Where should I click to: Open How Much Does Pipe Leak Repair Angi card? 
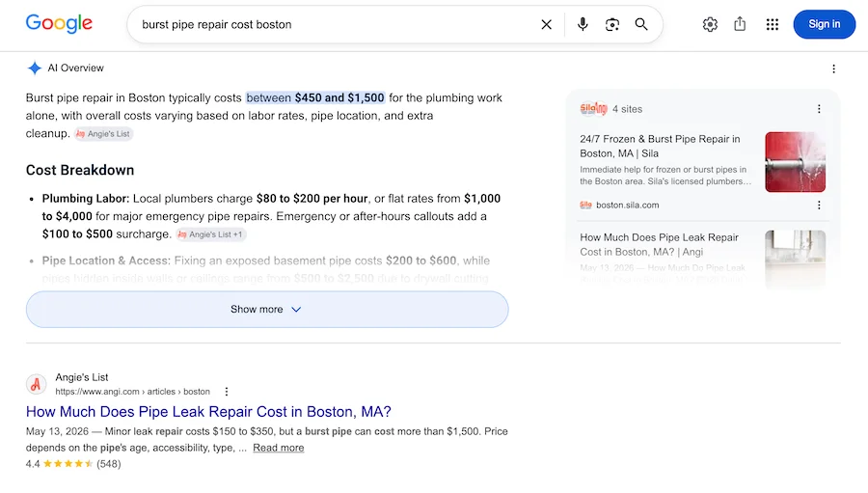[x=660, y=244]
